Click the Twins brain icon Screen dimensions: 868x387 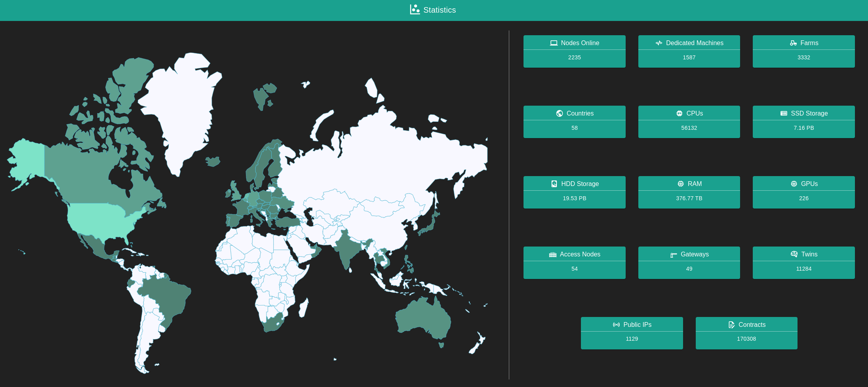(x=794, y=254)
